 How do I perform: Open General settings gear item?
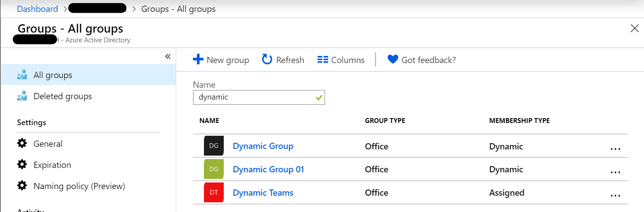click(48, 144)
